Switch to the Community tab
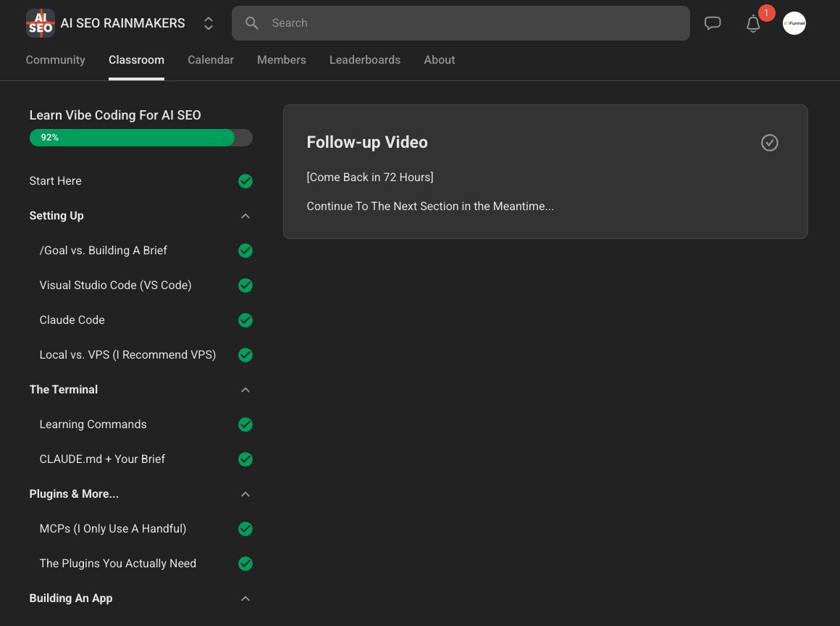 tap(56, 60)
